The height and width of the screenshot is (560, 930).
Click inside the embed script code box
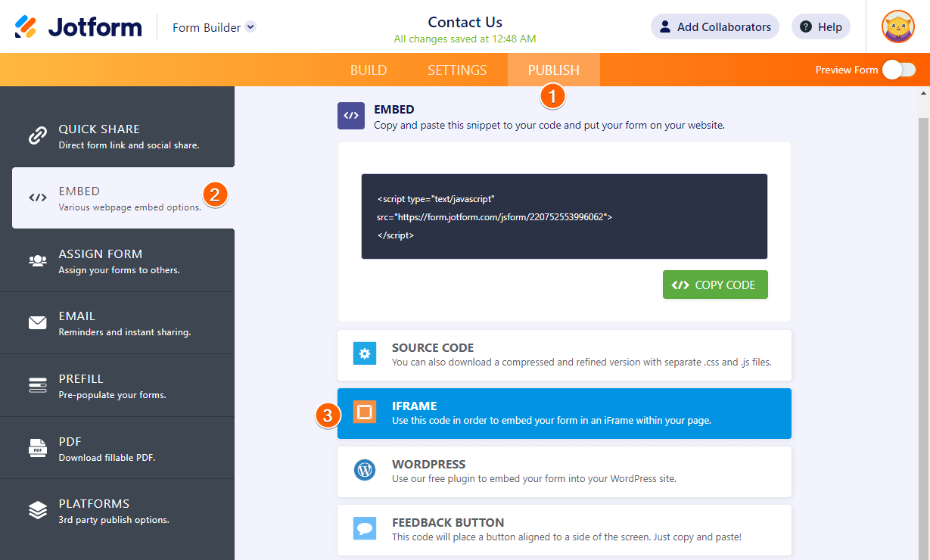pos(564,217)
